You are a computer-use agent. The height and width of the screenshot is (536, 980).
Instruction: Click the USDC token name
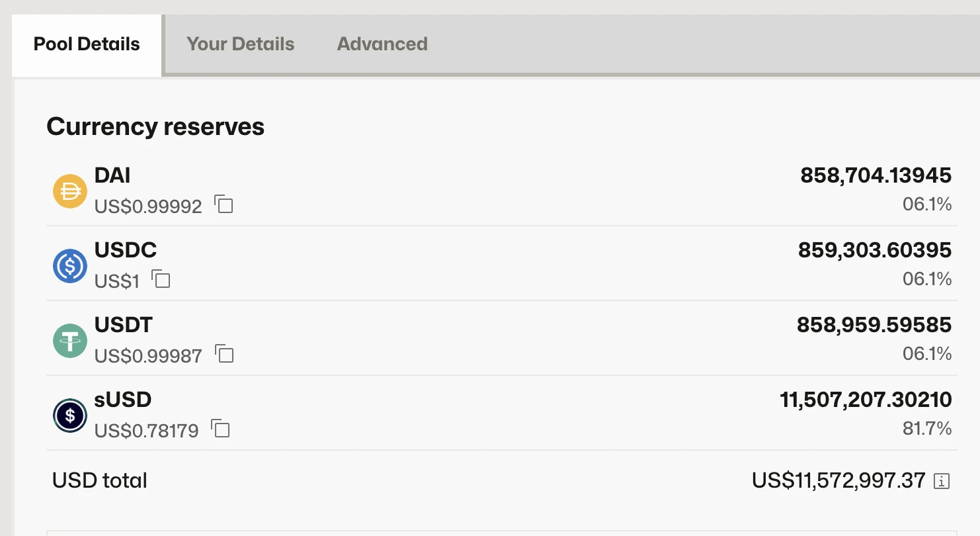click(126, 250)
